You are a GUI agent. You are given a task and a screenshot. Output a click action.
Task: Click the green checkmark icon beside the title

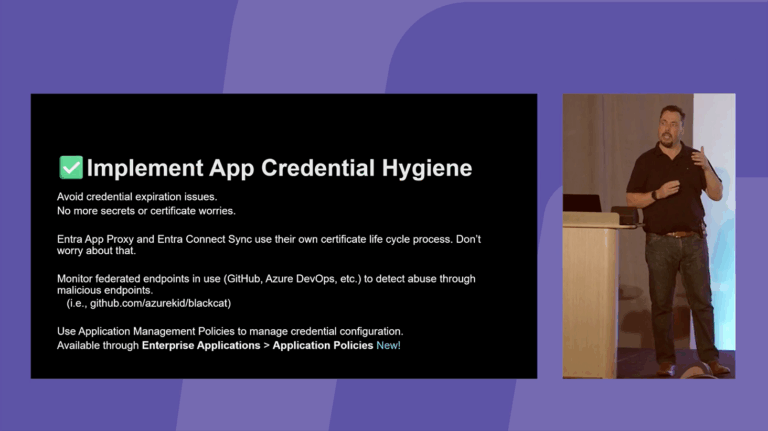coord(70,168)
